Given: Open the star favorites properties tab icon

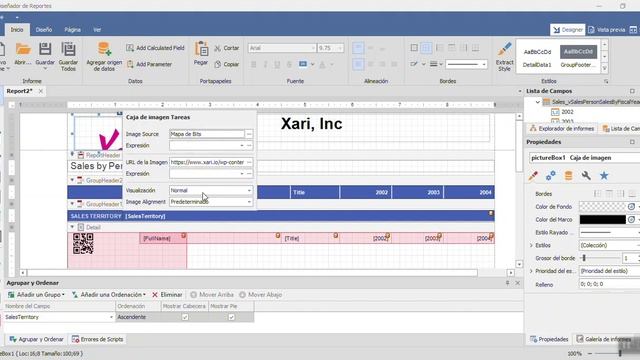Looking at the screenshot, I should pyautogui.click(x=604, y=176).
